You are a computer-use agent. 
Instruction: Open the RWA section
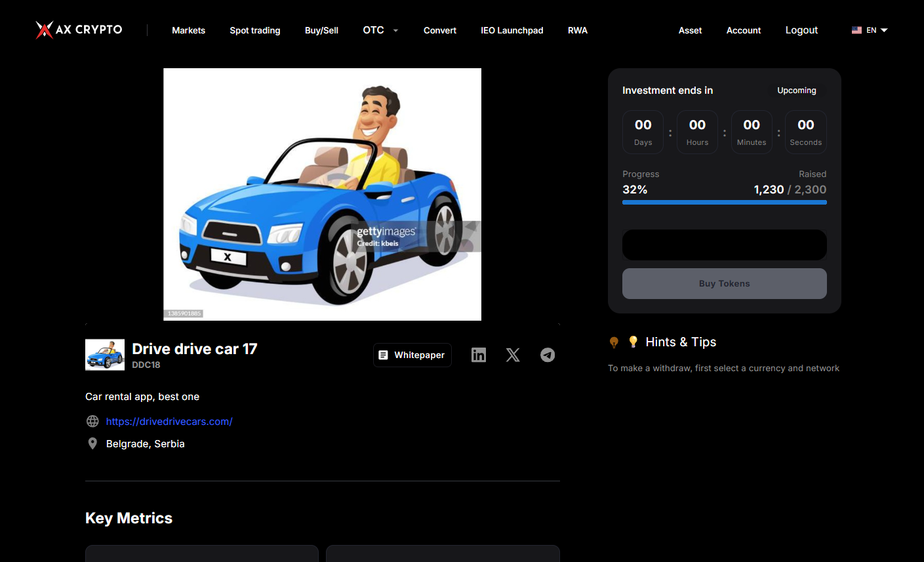coord(578,30)
